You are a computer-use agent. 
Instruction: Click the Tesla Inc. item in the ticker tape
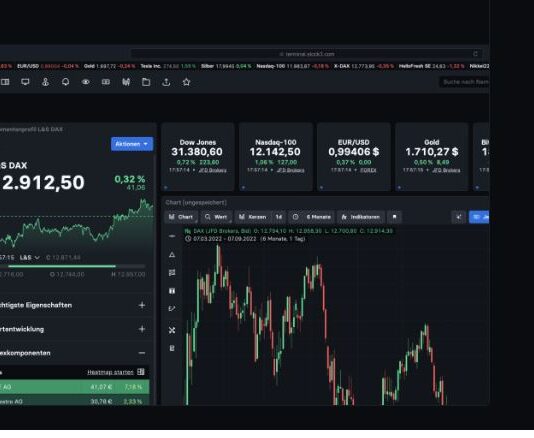tap(168, 66)
